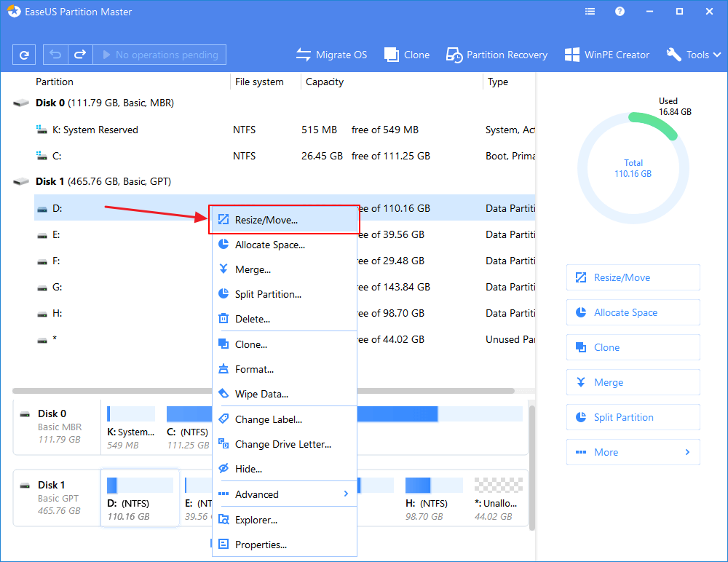This screenshot has height=562, width=728.
Task: Choose Hide... in context menu
Action: (284, 469)
